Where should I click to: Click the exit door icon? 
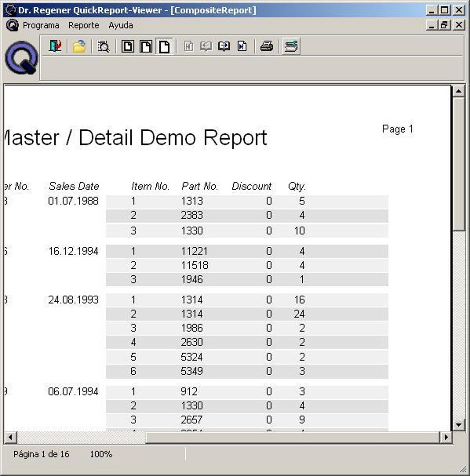[x=55, y=46]
